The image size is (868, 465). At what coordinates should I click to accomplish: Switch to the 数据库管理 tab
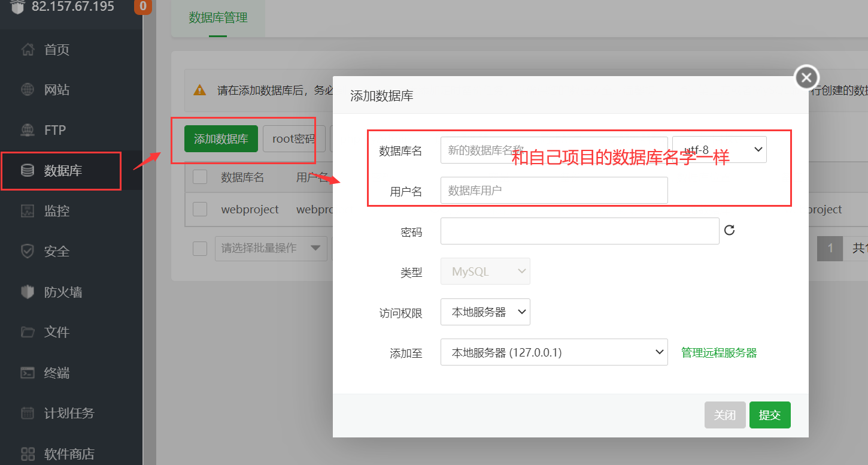click(218, 18)
